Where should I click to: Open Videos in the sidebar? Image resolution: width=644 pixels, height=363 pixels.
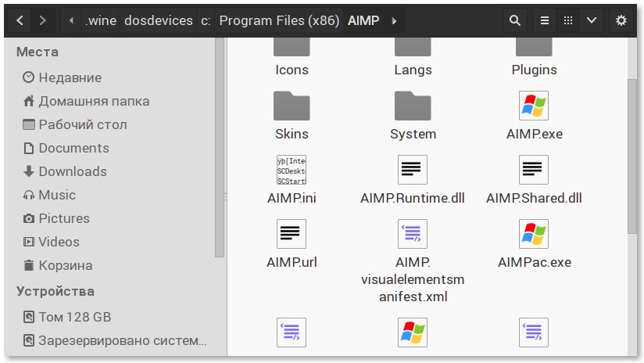[51, 242]
